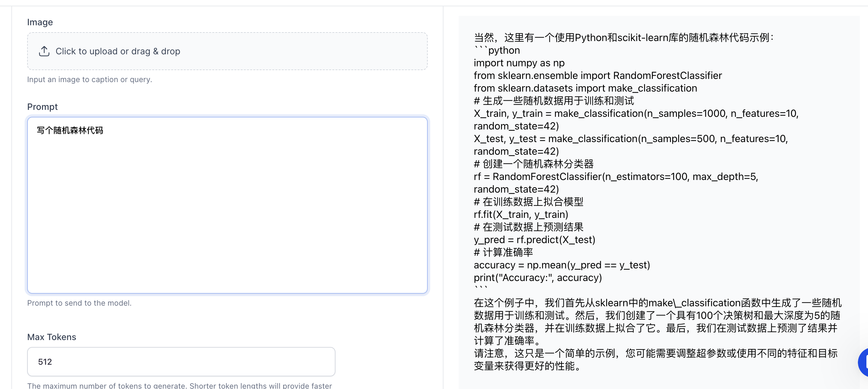Click the "Prompt" field label

click(x=42, y=107)
